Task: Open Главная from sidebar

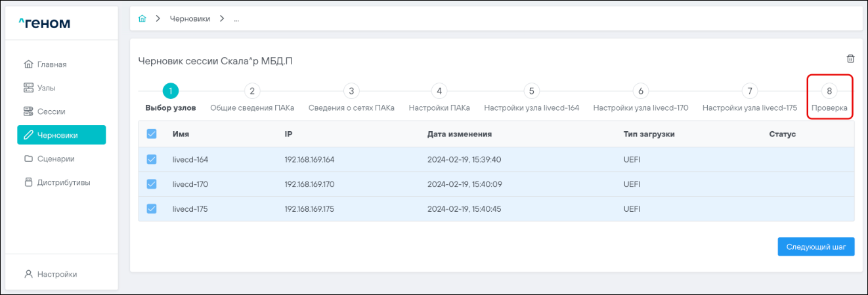Action: pyautogui.click(x=53, y=64)
